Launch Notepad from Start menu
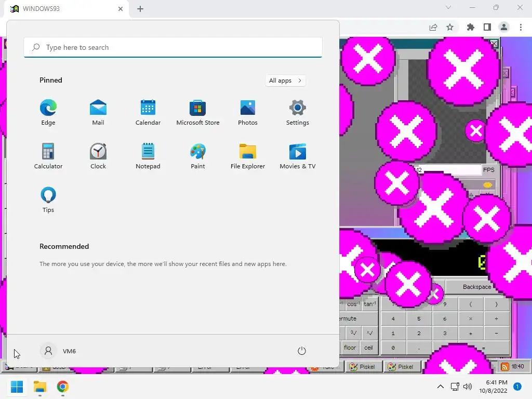 (148, 156)
